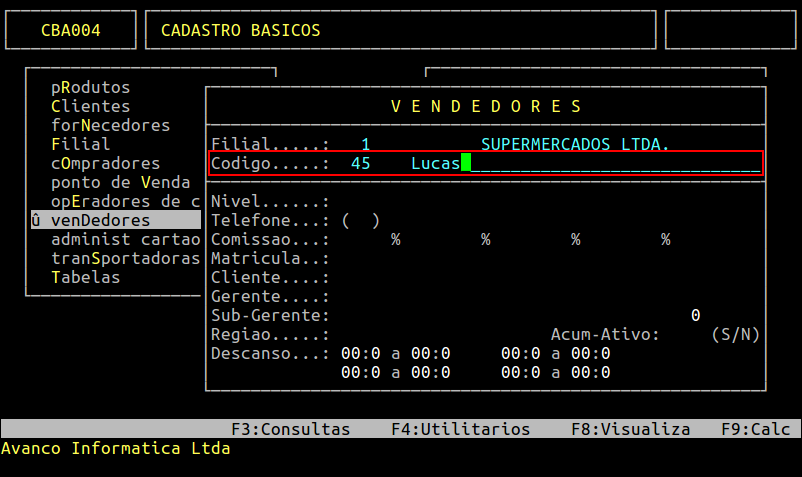The image size is (802, 477).
Task: Click the Matricula field label
Action: tap(270, 258)
